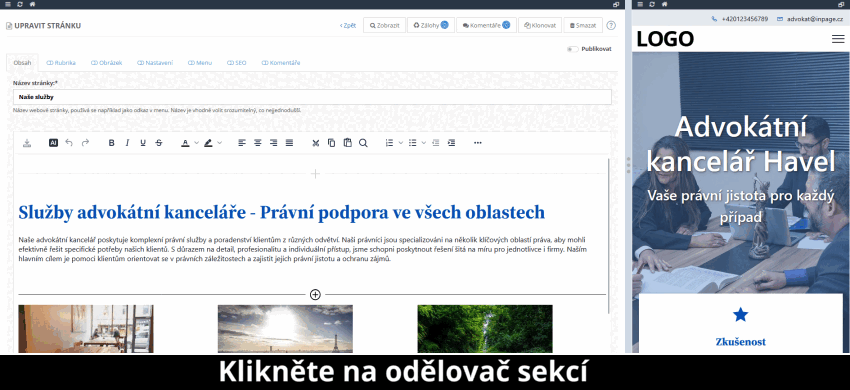Image resolution: width=850 pixels, height=390 pixels.
Task: Click the faint plus above the heading
Action: [x=315, y=174]
